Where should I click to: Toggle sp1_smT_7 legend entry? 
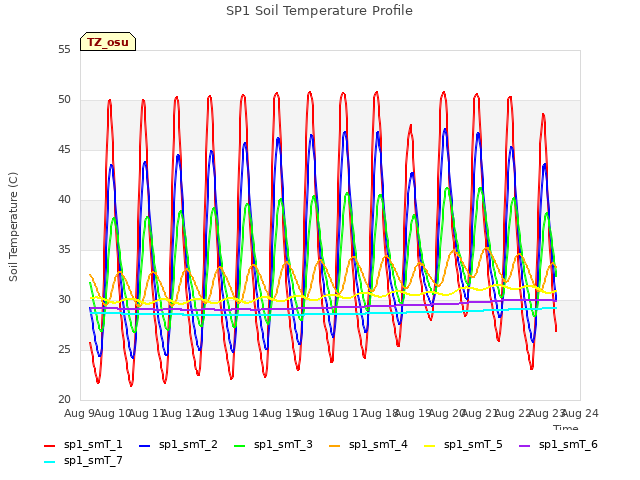tap(83, 460)
